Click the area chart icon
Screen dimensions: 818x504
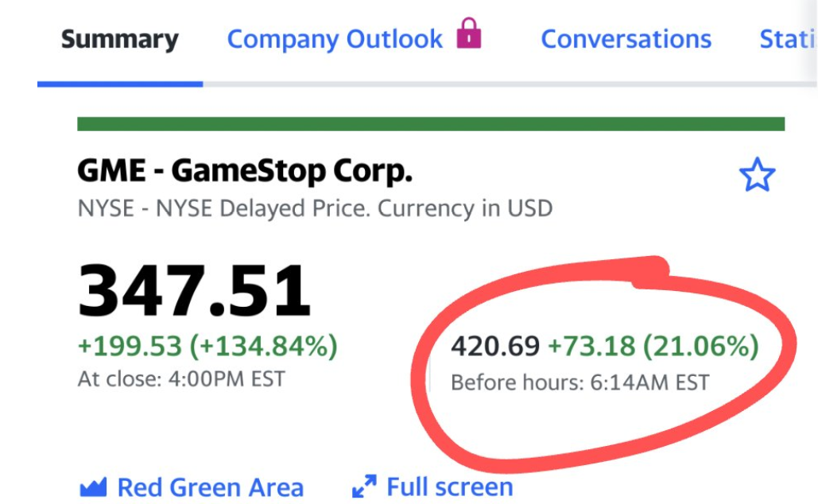click(93, 487)
